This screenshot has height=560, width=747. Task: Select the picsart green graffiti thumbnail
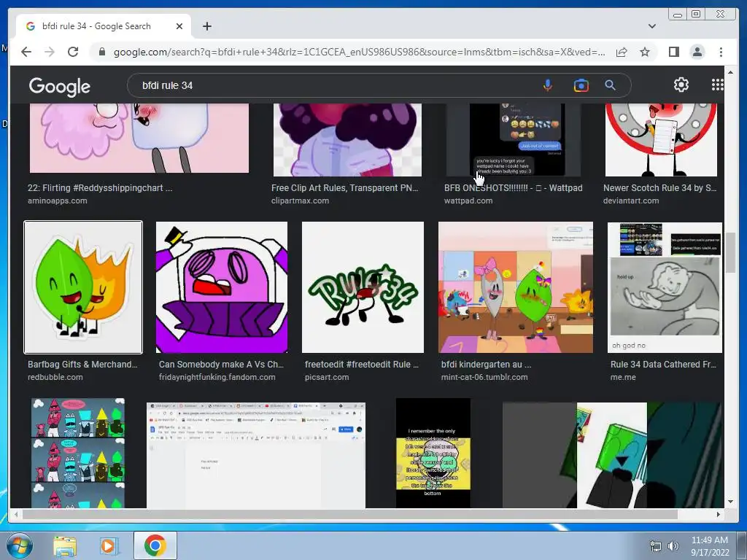(363, 287)
